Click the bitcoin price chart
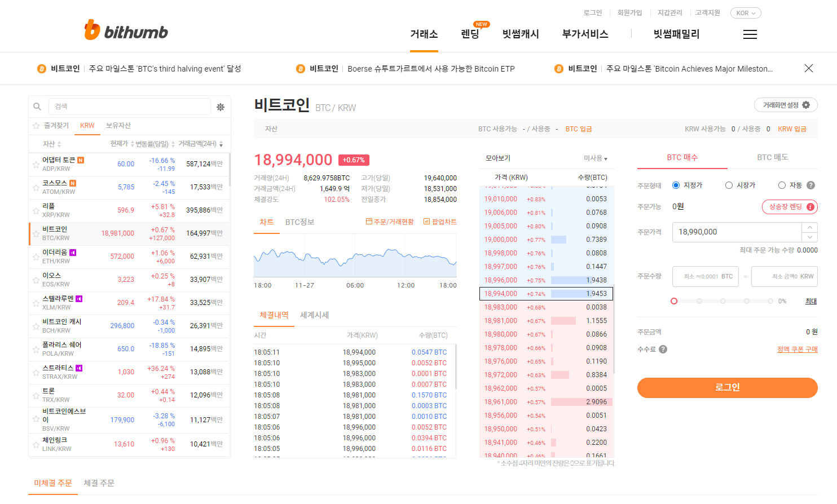The width and height of the screenshot is (837, 504). [x=355, y=257]
